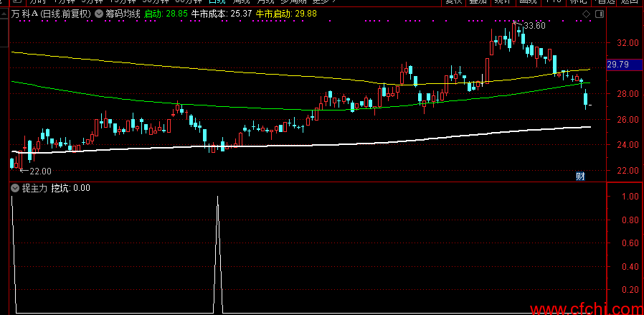Viewport: 644px width, 315px height.
Task: Open the 捉主力 indicator dropdown arrow
Action: pyautogui.click(x=15, y=189)
